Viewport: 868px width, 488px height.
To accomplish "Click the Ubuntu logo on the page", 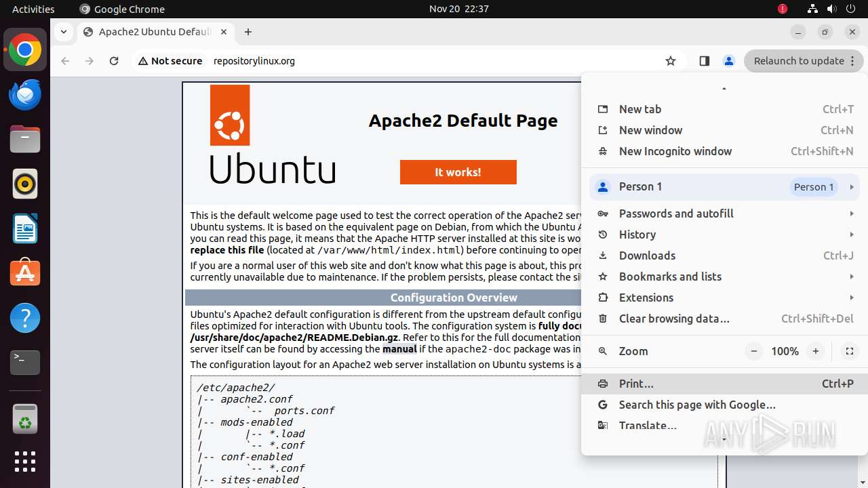I will [273, 134].
